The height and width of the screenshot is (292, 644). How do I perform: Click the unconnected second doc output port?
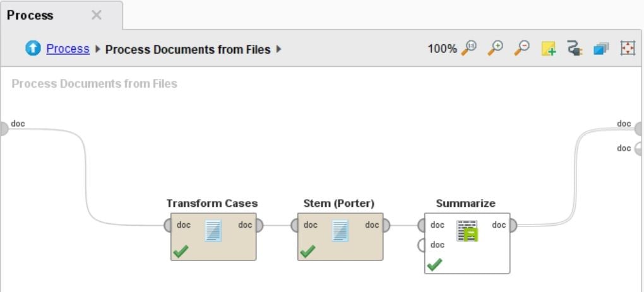[x=638, y=148]
